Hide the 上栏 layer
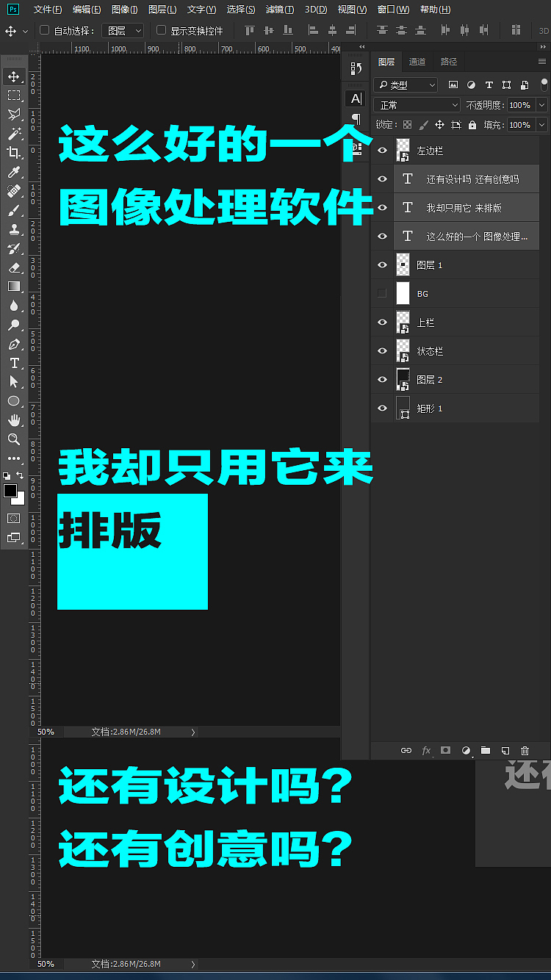This screenshot has height=980, width=551. coord(381,323)
